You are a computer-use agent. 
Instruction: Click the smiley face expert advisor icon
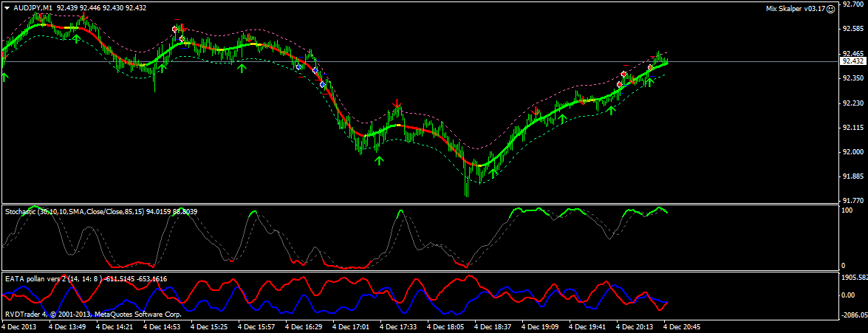coord(830,9)
